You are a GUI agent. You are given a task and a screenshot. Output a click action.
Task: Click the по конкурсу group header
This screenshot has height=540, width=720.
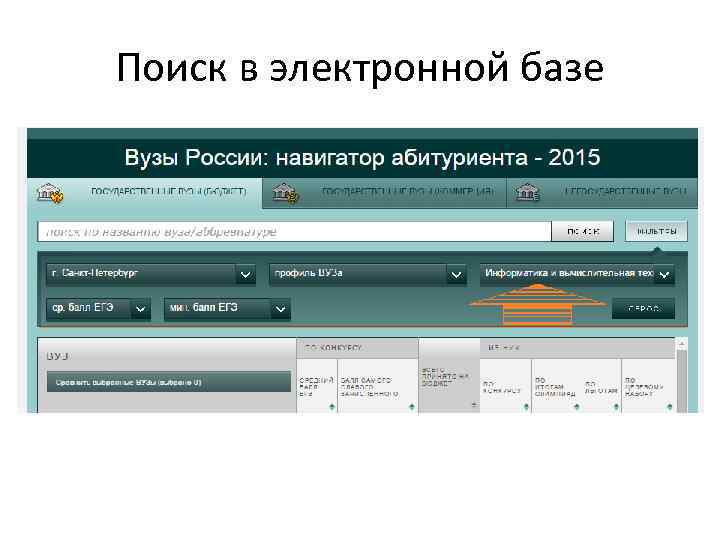coord(357,348)
